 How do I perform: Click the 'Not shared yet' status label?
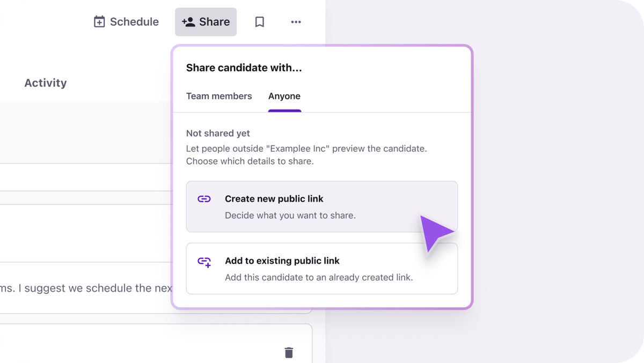click(218, 133)
